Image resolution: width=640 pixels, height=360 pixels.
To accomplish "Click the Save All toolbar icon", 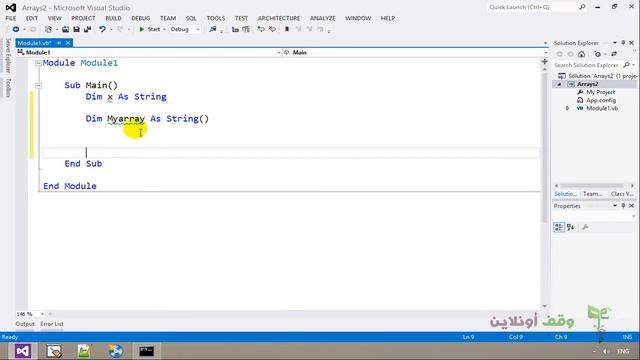I will click(87, 29).
